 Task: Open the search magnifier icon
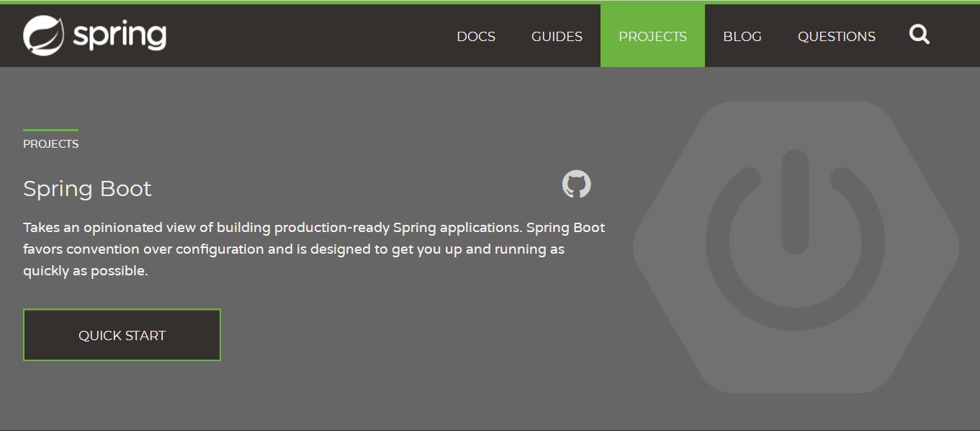(x=919, y=34)
